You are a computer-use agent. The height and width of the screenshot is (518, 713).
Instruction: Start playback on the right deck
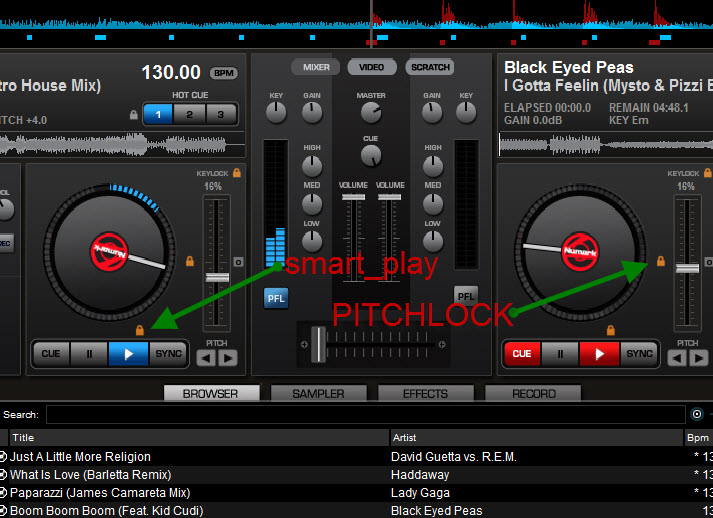click(x=599, y=354)
